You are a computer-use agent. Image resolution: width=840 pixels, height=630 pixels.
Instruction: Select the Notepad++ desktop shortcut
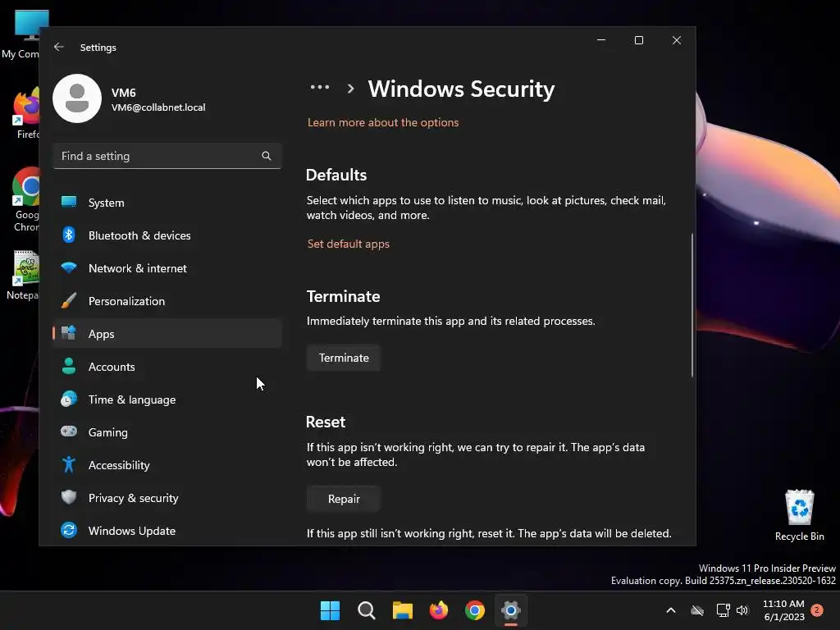[24, 275]
